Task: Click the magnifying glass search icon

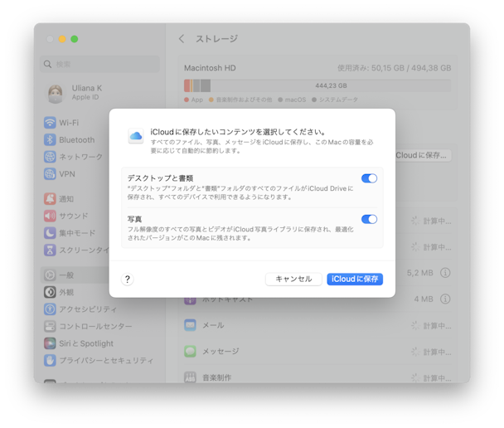Action: (x=47, y=65)
